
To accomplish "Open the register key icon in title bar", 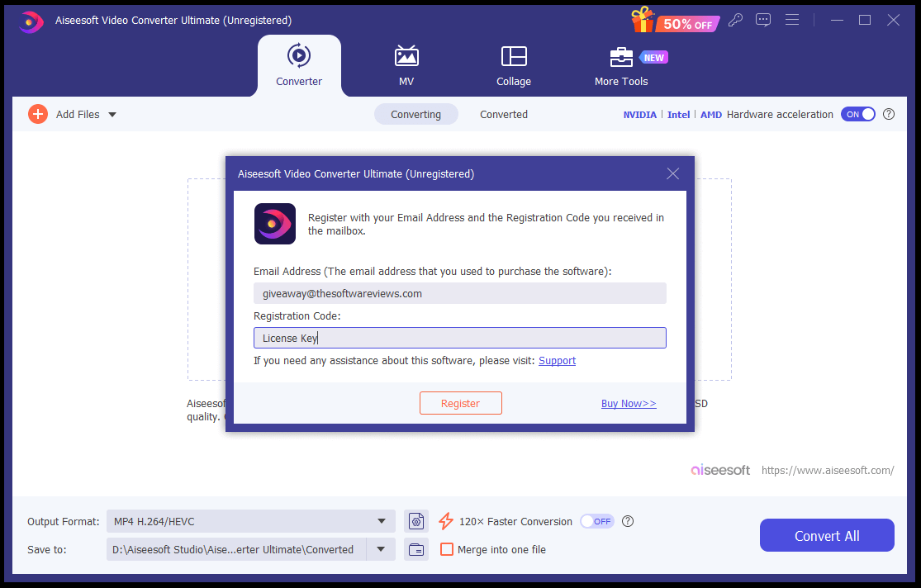I will pos(735,20).
